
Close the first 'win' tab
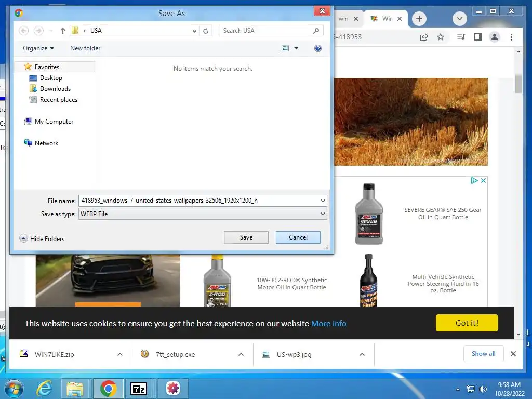355,19
